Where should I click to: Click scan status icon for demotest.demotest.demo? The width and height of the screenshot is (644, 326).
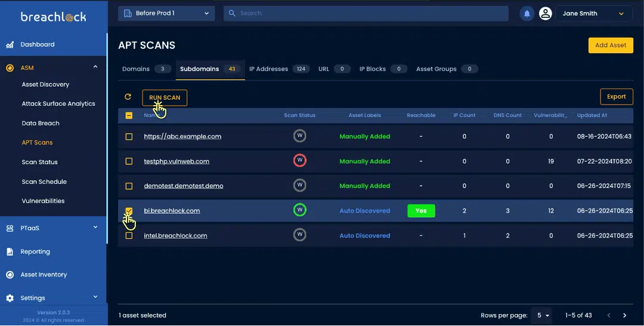click(300, 186)
